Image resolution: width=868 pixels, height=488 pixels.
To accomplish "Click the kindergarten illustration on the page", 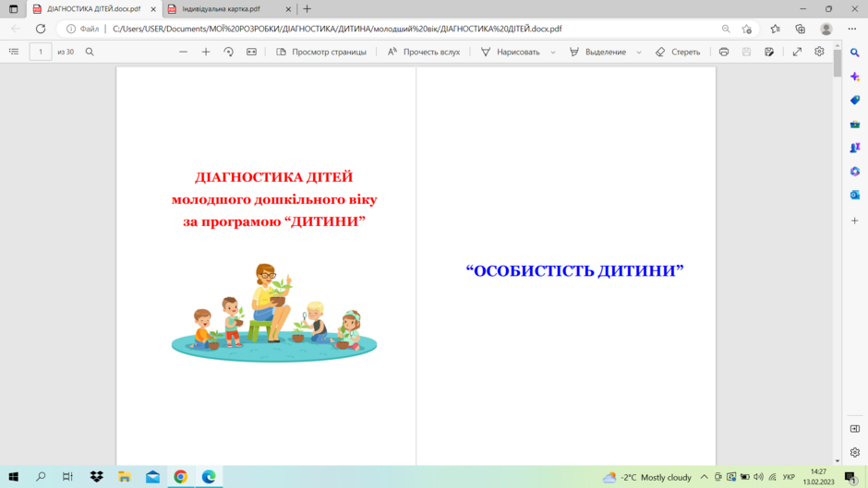I will 274,313.
